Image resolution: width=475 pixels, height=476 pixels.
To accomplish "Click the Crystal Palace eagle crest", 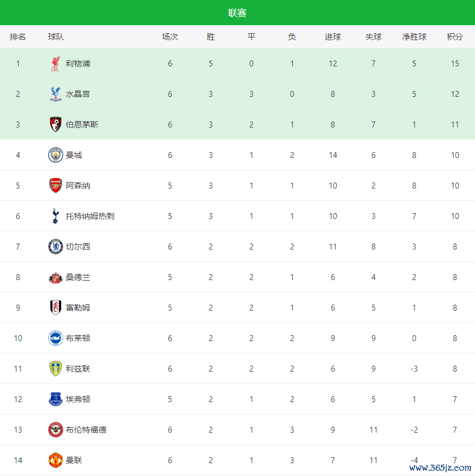I will [55, 94].
